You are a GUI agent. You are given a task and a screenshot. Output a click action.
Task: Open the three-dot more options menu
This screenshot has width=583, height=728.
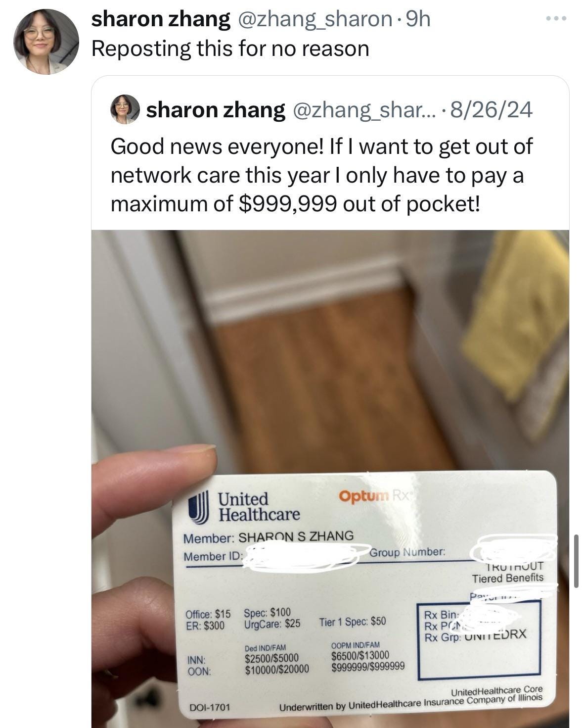coord(555,19)
